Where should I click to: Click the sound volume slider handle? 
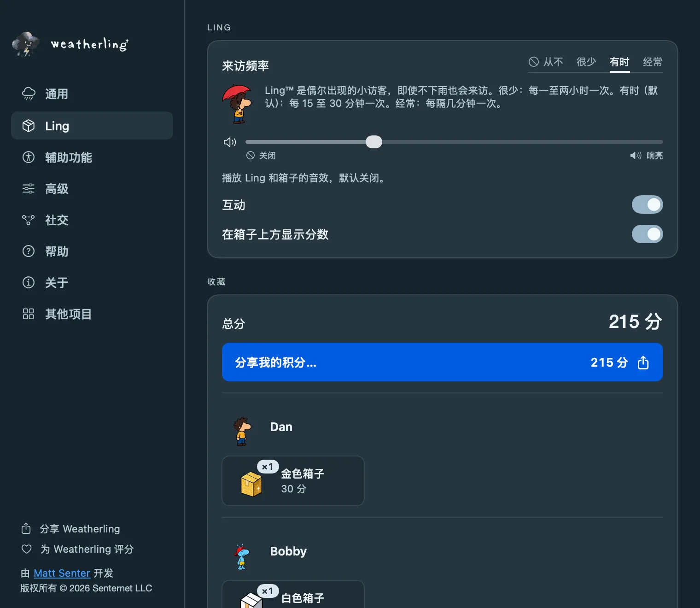(374, 142)
